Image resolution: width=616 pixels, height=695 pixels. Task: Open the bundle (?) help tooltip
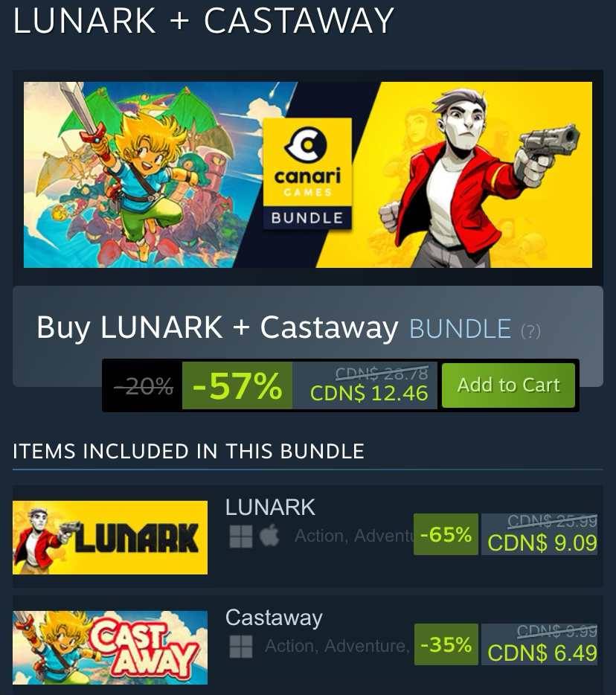pos(530,331)
